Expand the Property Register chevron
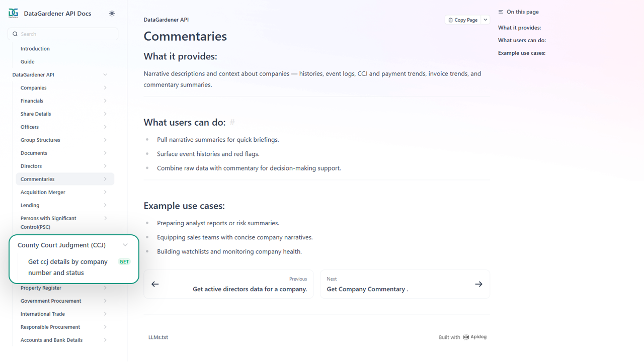The height and width of the screenshot is (362, 644). pyautogui.click(x=105, y=288)
